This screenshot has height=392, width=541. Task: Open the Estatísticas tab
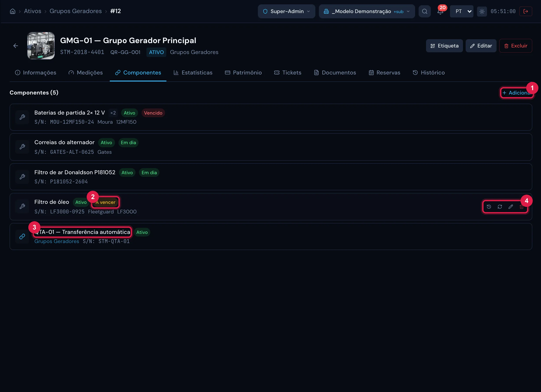pyautogui.click(x=193, y=73)
